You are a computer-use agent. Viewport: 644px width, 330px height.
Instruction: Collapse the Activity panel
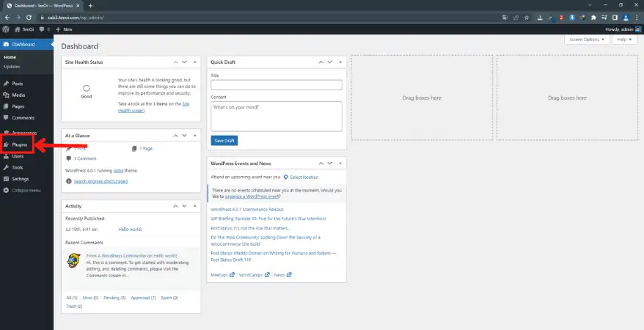(194, 206)
